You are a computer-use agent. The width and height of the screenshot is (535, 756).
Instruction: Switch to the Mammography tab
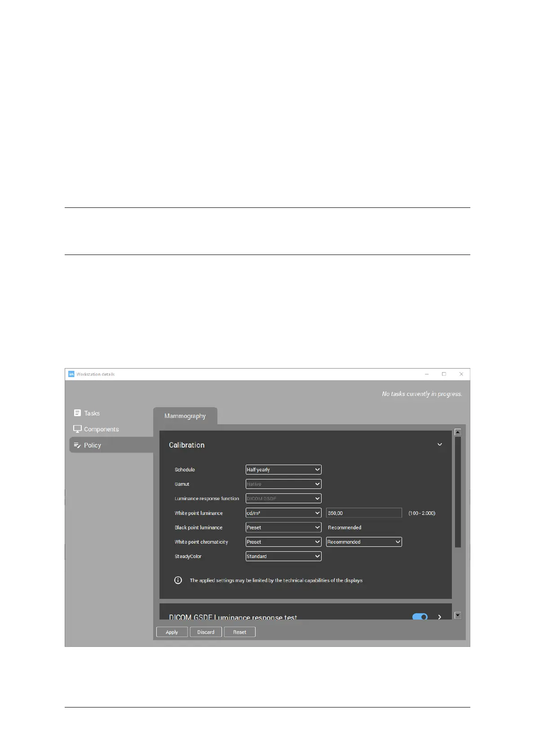pos(185,416)
